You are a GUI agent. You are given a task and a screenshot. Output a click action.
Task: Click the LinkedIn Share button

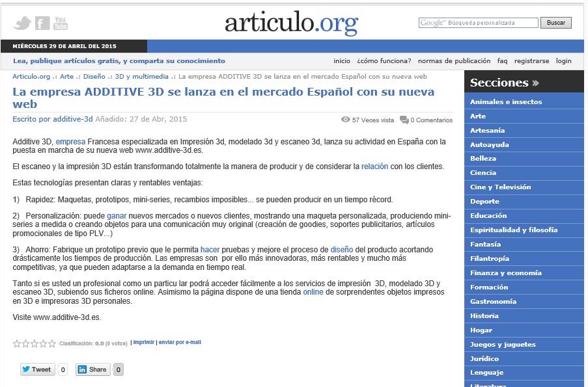coord(93,369)
